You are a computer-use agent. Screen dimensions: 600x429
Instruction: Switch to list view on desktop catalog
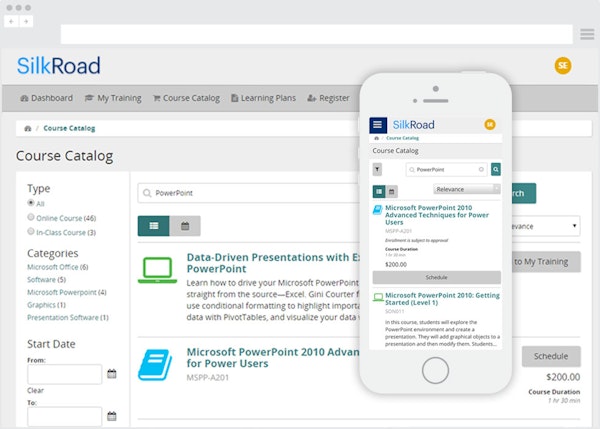coord(154,226)
